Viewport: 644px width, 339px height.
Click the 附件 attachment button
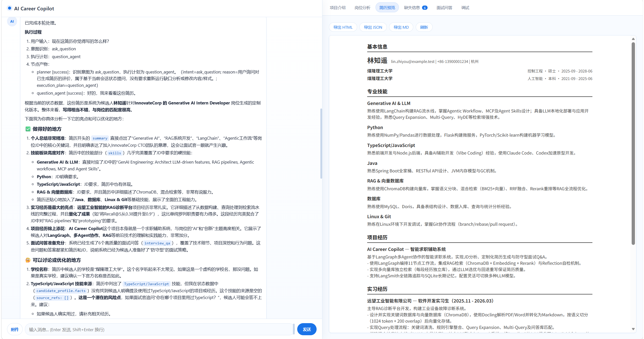pos(15,329)
